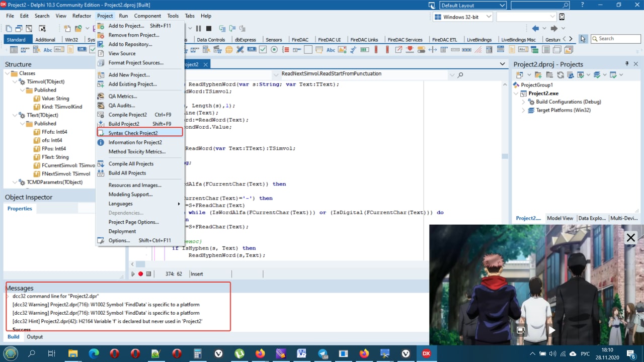The height and width of the screenshot is (362, 644).
Task: Pin the Projects panel with pushpin icon
Action: 627,64
